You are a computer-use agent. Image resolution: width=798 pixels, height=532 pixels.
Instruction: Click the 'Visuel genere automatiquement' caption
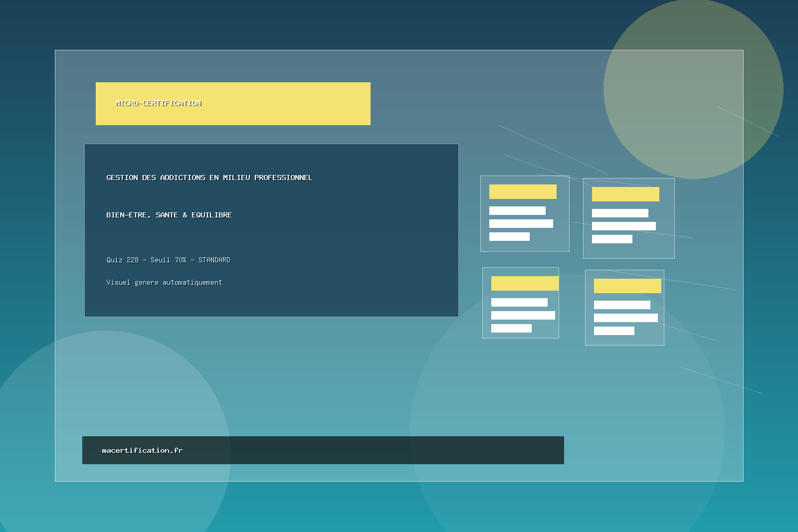(164, 282)
